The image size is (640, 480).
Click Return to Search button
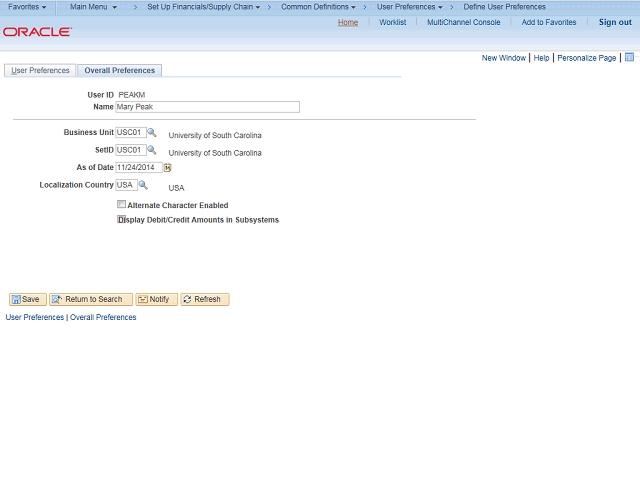[x=91, y=299]
